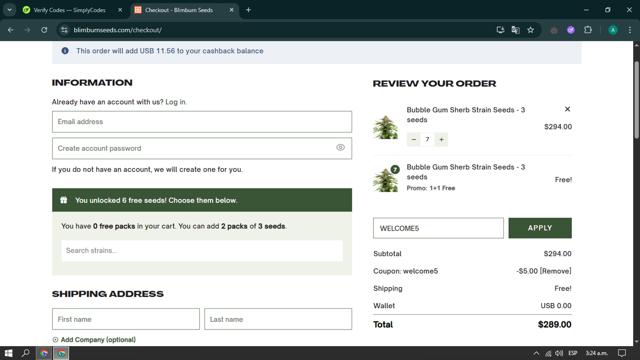Open the ESP language indicator

[x=573, y=353]
